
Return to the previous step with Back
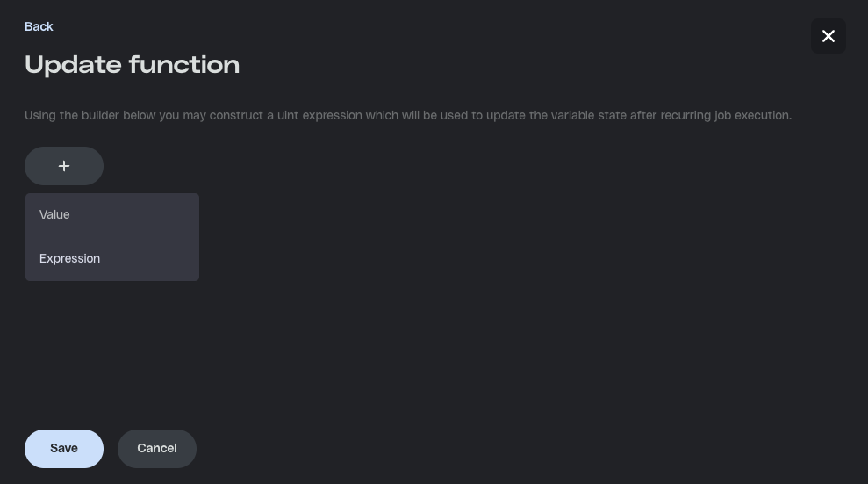click(x=39, y=26)
